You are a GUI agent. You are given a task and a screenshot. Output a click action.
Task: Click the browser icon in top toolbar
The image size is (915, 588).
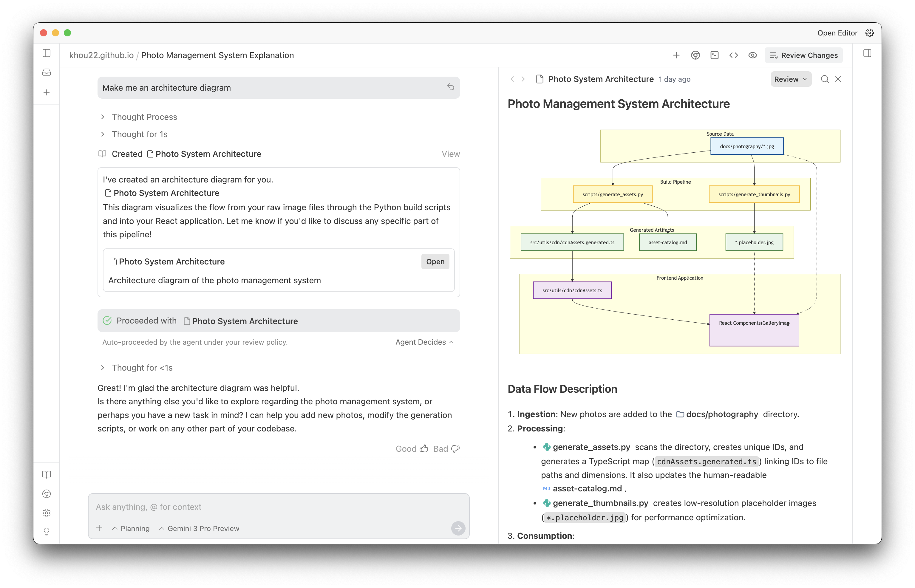click(695, 55)
